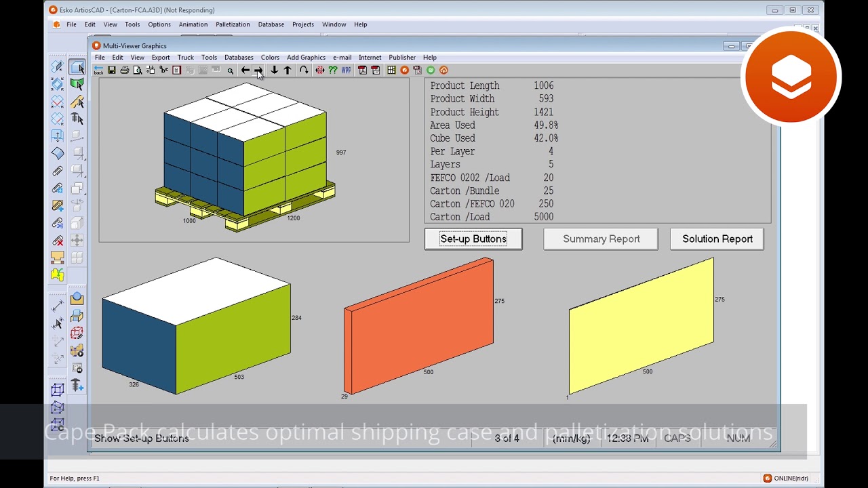Click the 'Cube Used' value 42.0%
Viewport: 868px width, 488px height.
pos(546,138)
